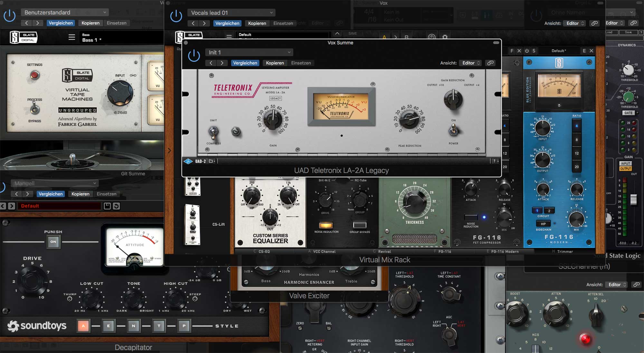Viewport: 644px width, 353px height.
Task: Toggle the SSL GATE button under Threshold
Action: (x=629, y=113)
